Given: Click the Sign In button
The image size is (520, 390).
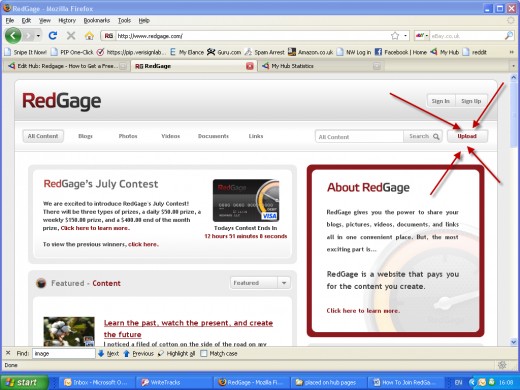Looking at the screenshot, I should (441, 101).
